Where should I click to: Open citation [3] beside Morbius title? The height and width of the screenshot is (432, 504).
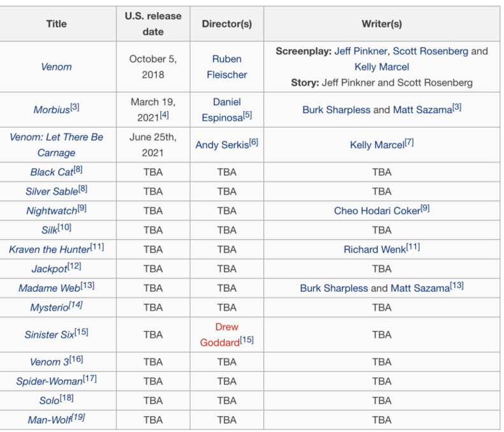pos(75,107)
